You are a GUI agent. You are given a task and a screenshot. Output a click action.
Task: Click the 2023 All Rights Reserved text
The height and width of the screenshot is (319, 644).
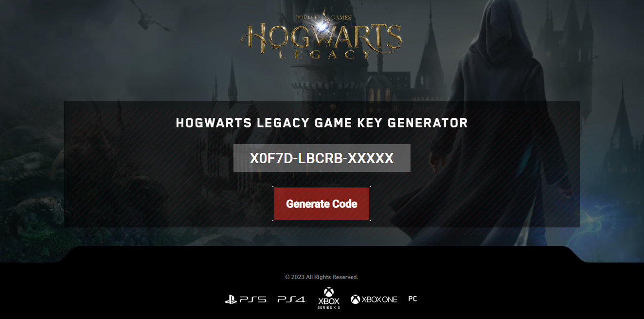[x=322, y=277]
